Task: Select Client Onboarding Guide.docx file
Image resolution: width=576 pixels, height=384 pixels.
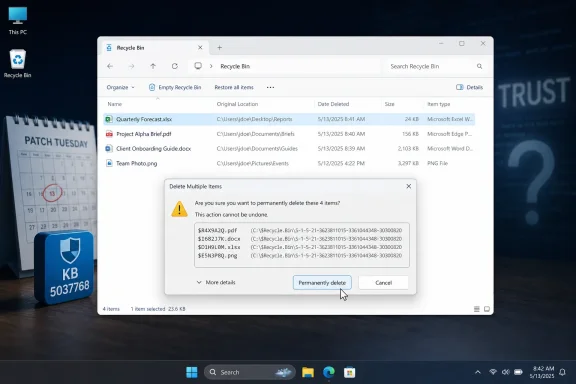Action: click(x=289, y=148)
